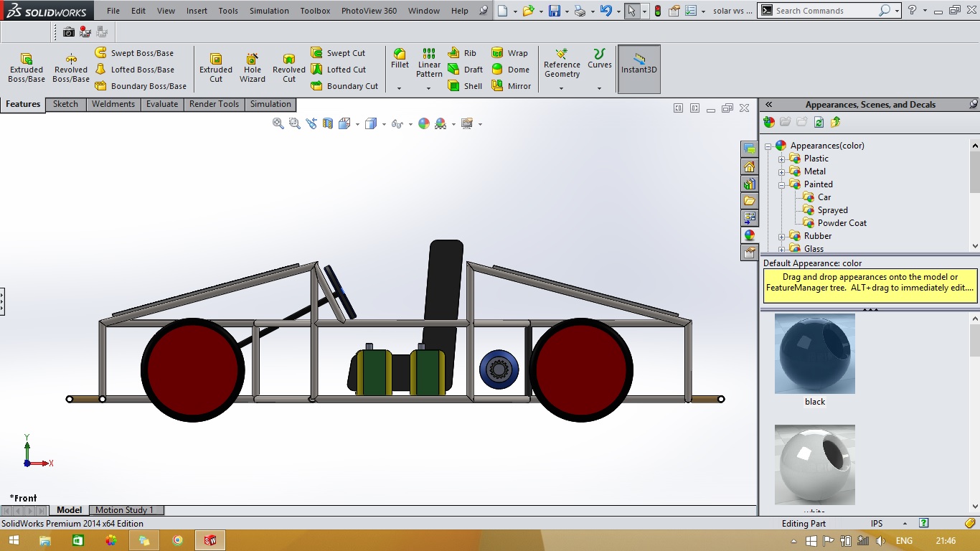Image resolution: width=980 pixels, height=551 pixels.
Task: Switch to Motion Study 1 tab
Action: 125,510
